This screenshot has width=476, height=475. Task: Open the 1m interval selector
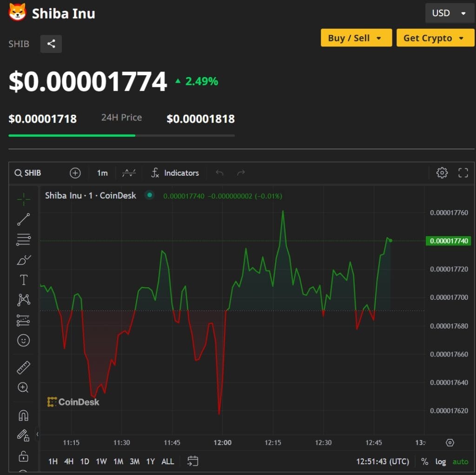coord(102,173)
